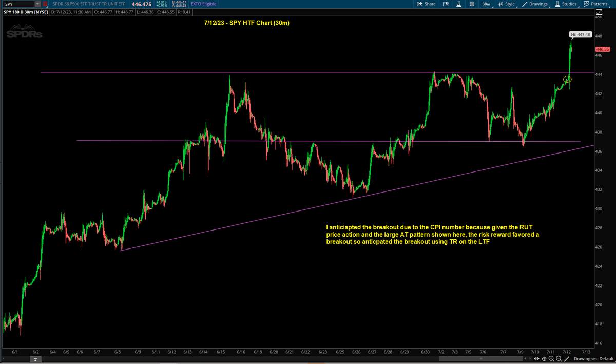The height and width of the screenshot is (364, 616).
Task: Click the Share button
Action: (426, 4)
